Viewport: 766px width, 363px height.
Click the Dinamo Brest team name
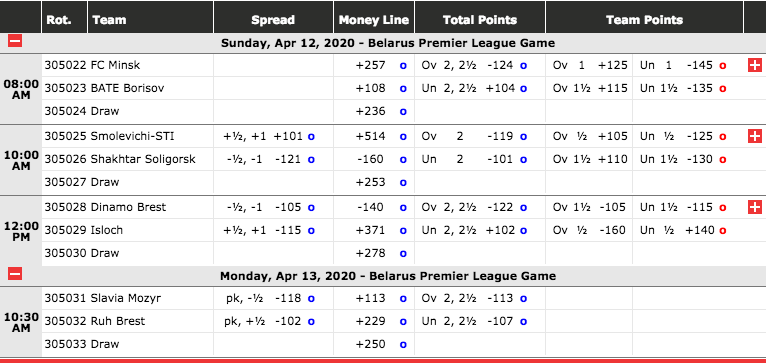click(128, 207)
